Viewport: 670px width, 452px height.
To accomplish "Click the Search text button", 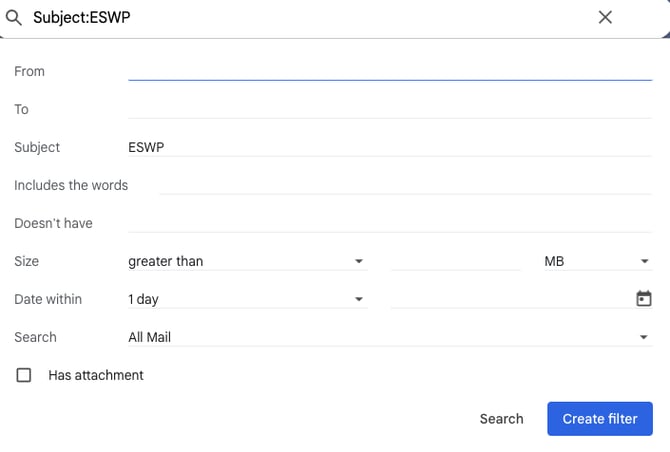I will tap(501, 419).
